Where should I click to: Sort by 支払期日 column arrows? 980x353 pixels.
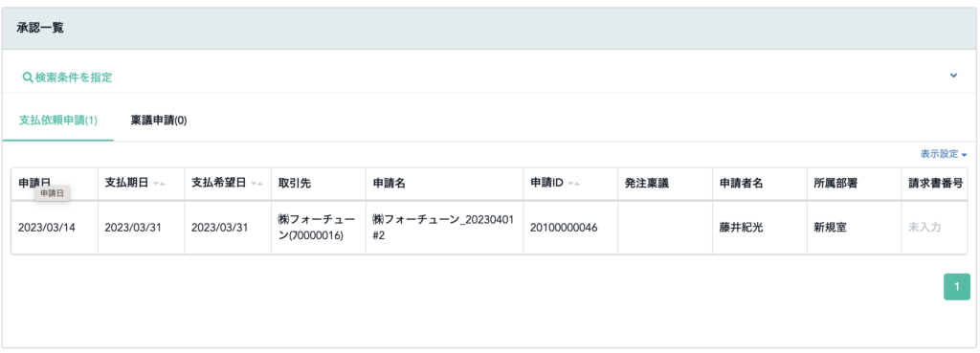coord(159,184)
